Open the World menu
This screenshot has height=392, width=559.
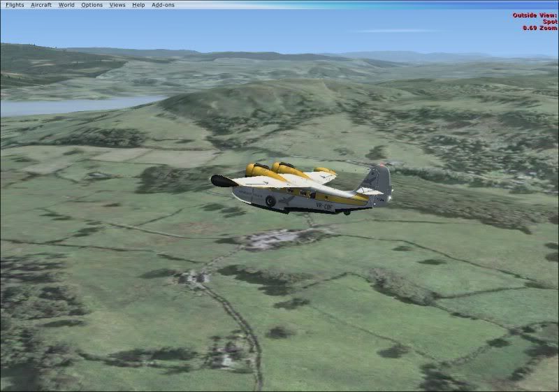coord(66,5)
